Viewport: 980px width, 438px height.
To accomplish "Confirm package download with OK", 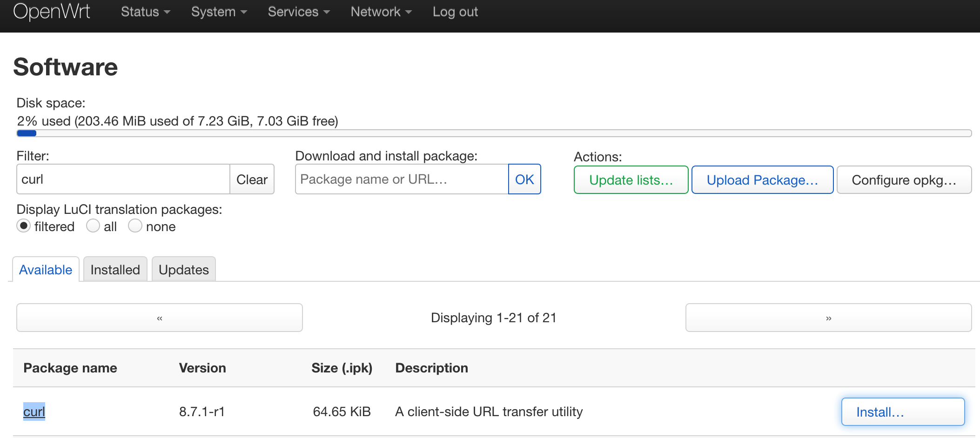I will [524, 179].
